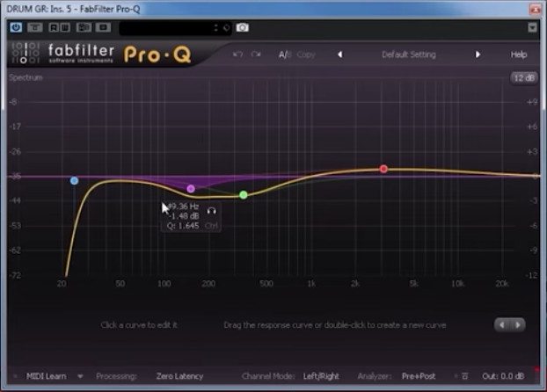Click the toolbar button left of preset field

coord(103,27)
